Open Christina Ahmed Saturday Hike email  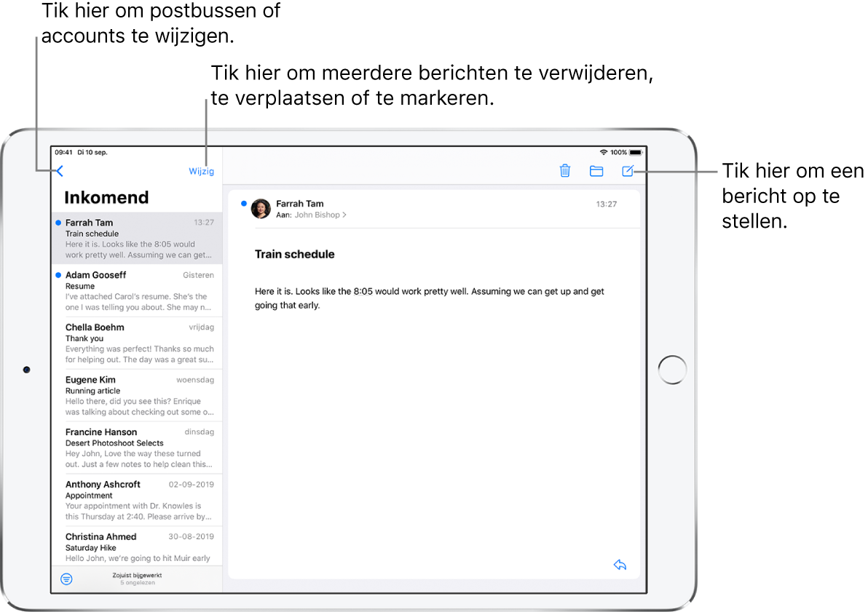pyautogui.click(x=138, y=547)
